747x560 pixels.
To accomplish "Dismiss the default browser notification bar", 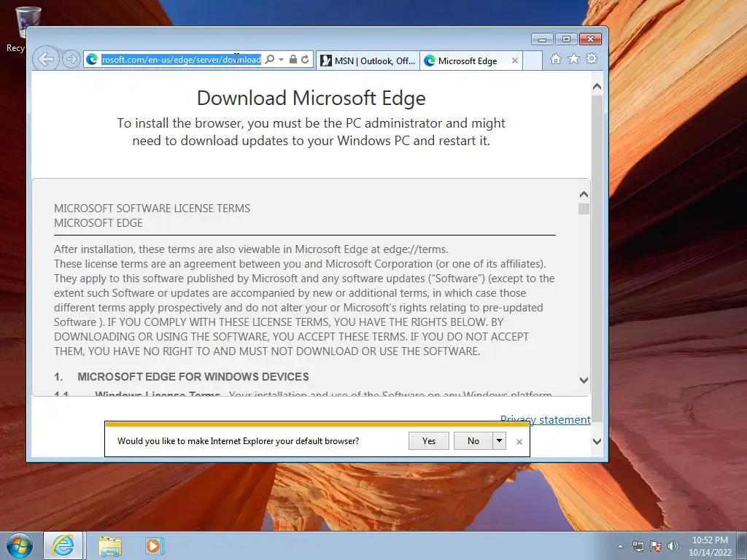I will click(x=519, y=442).
